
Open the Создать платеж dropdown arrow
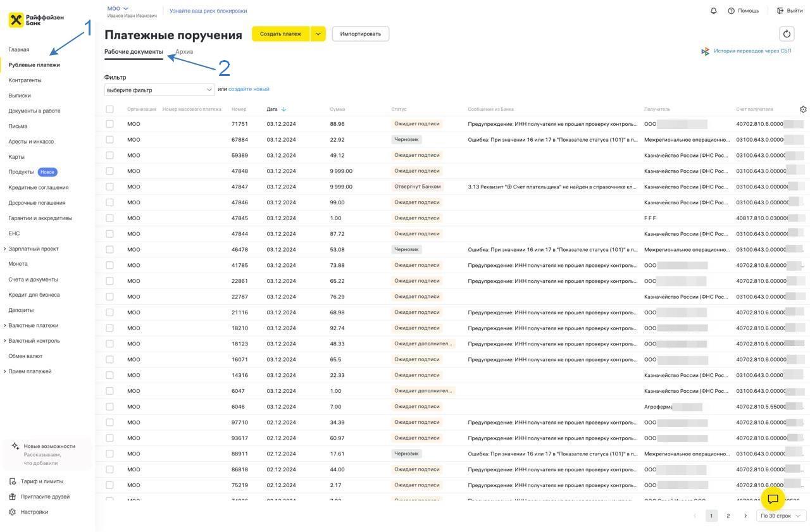318,34
